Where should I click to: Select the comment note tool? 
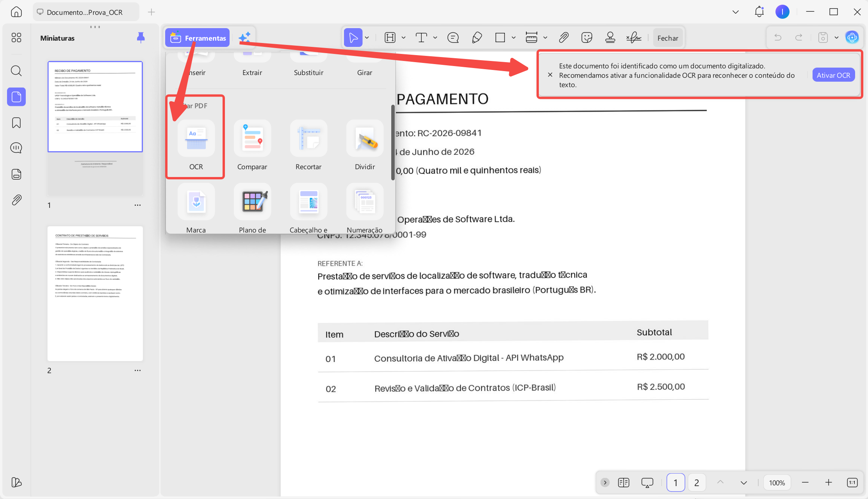click(453, 38)
